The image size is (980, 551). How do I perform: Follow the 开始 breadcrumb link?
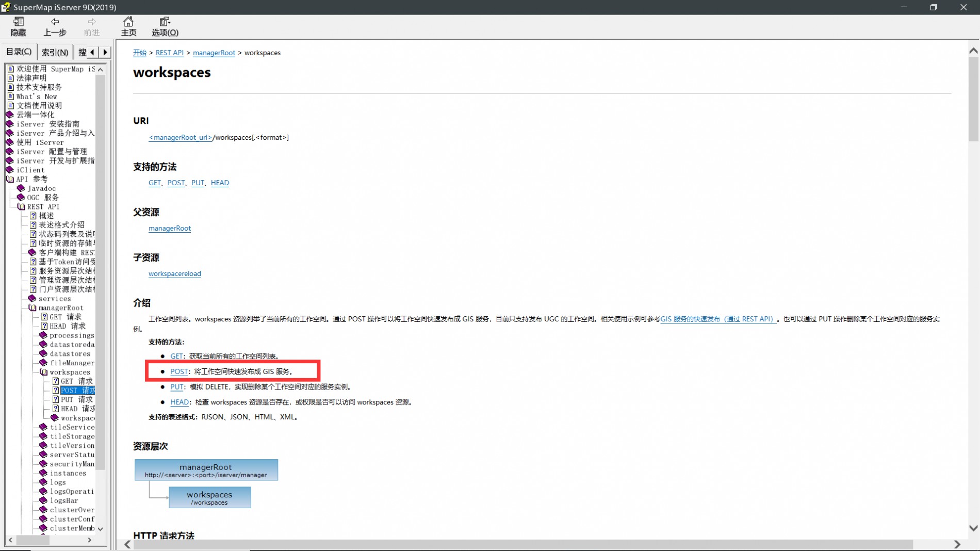coord(140,53)
